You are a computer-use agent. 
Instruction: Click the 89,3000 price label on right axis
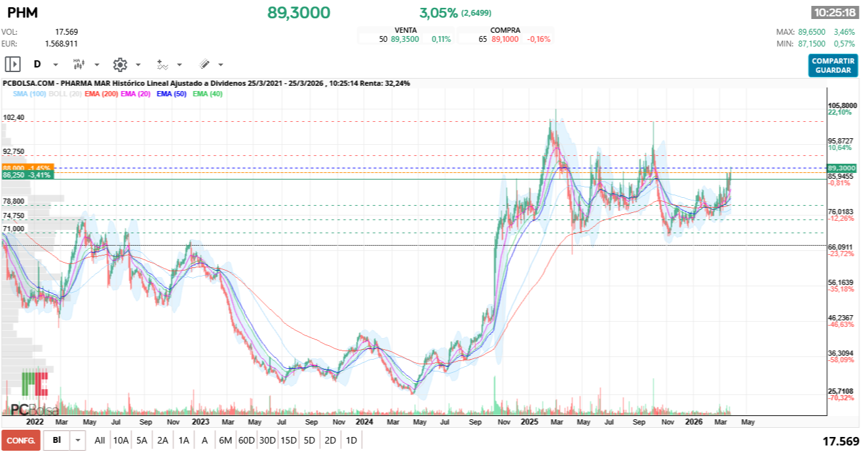[x=841, y=168]
